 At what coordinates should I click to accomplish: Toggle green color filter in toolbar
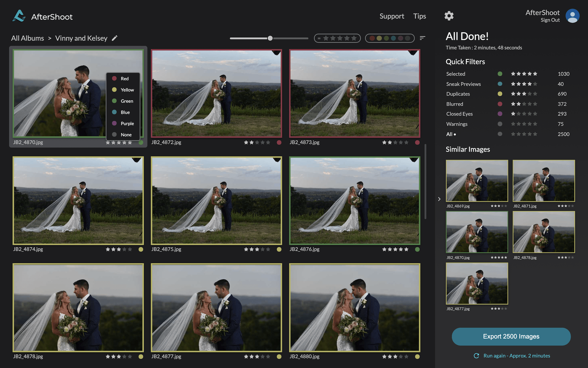(386, 38)
